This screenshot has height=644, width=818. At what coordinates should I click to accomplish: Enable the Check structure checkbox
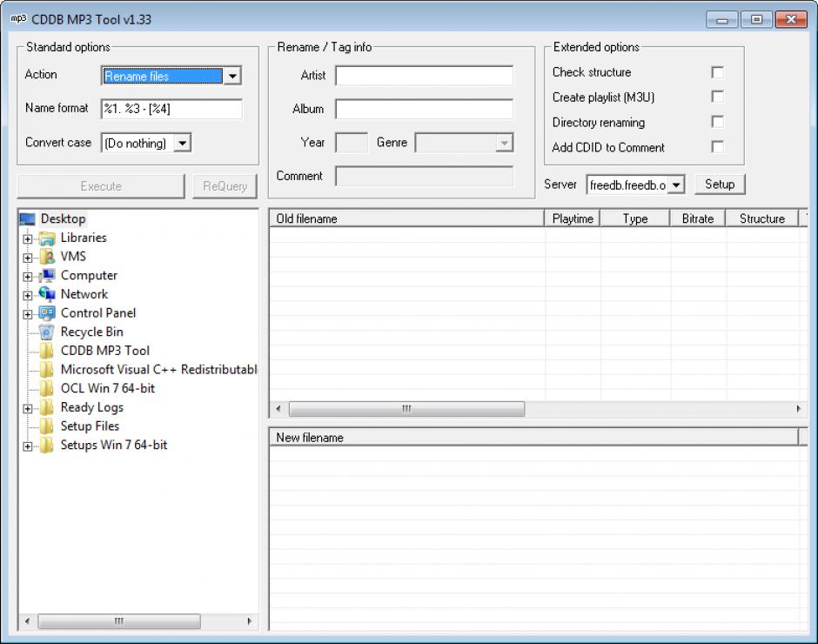point(717,72)
